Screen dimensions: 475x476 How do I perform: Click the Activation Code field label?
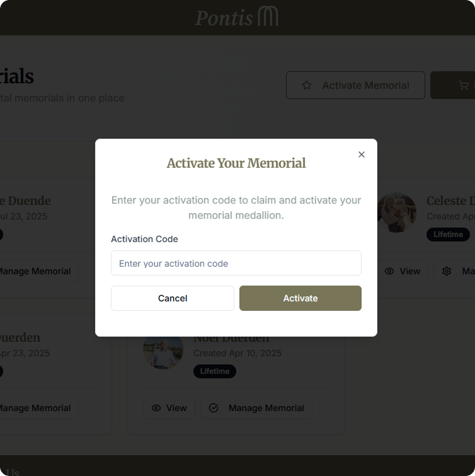(144, 239)
